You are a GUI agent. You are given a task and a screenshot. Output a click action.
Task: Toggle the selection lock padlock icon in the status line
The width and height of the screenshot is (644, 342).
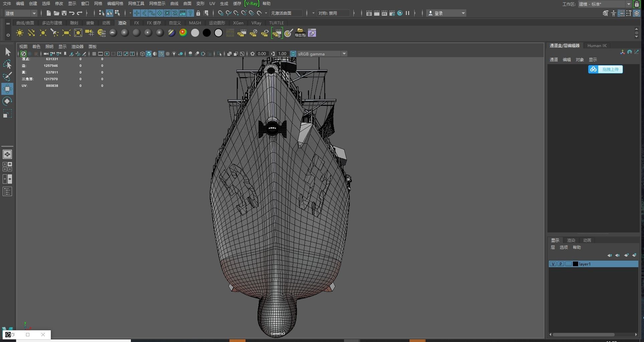click(198, 13)
